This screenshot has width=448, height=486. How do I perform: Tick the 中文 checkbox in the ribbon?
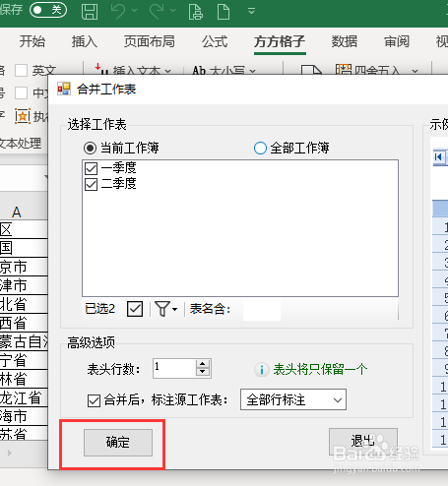point(22,92)
